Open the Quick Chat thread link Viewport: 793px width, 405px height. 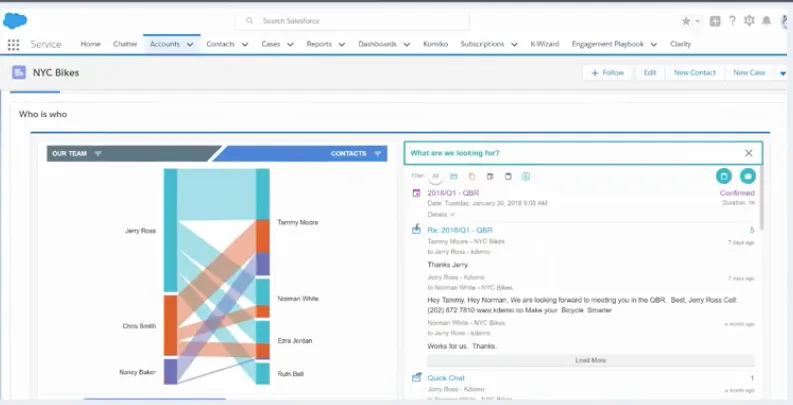(x=446, y=378)
